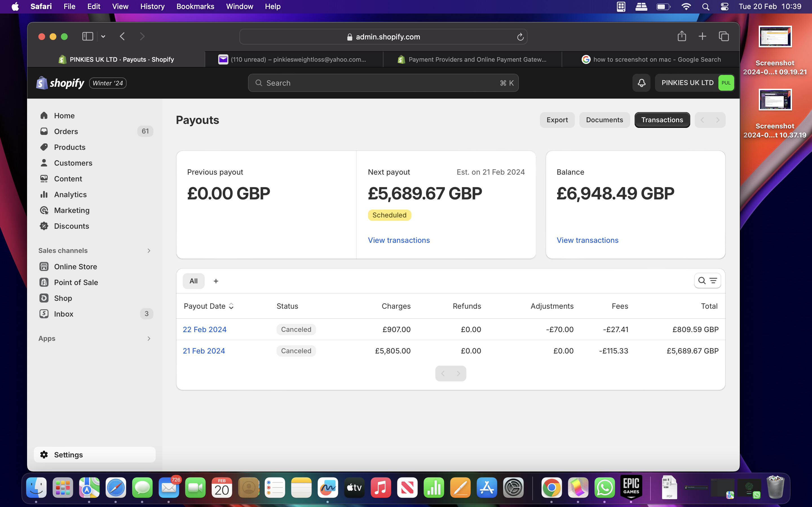Screen dimensions: 812x507
Task: Open the 22 Feb 2024 payout
Action: 204,329
